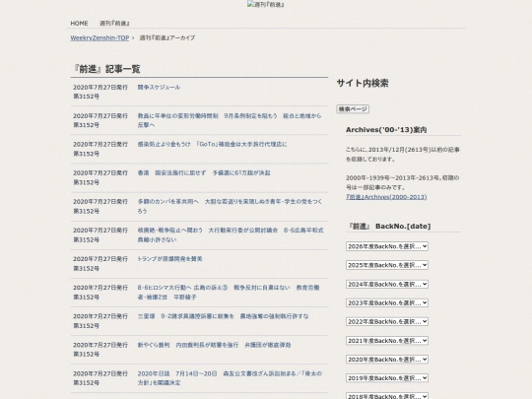Click date cell beside 闘争スケジュール article

click(x=100, y=92)
